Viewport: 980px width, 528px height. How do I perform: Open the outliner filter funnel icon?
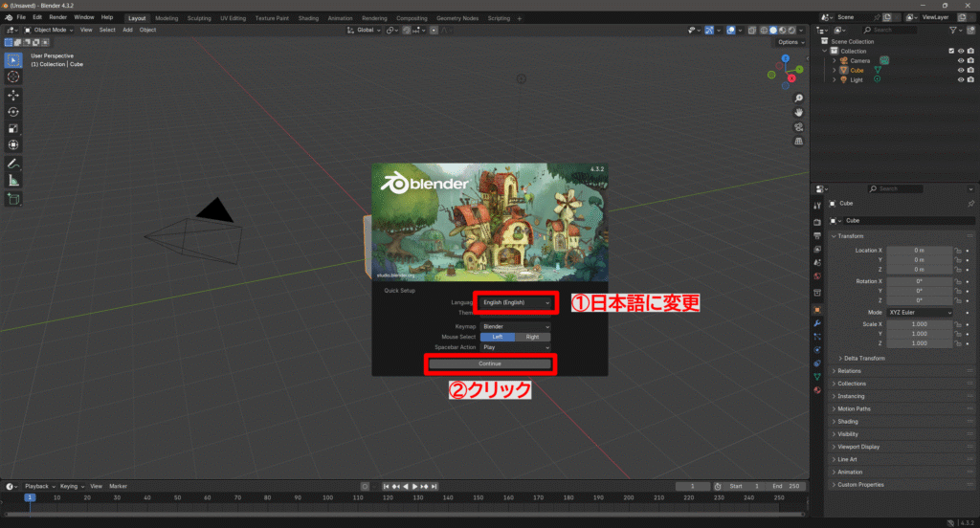click(x=953, y=30)
